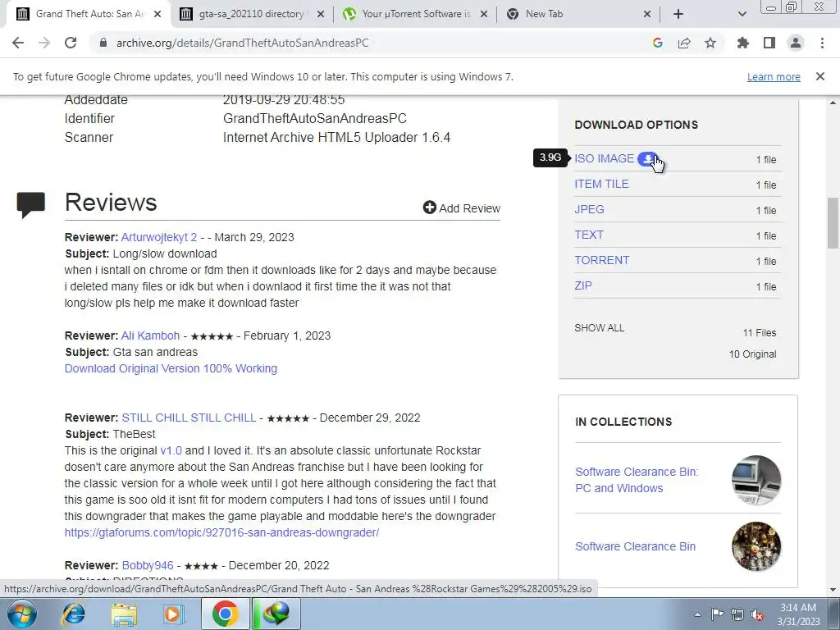Close the New Tab tab

pyautogui.click(x=646, y=14)
